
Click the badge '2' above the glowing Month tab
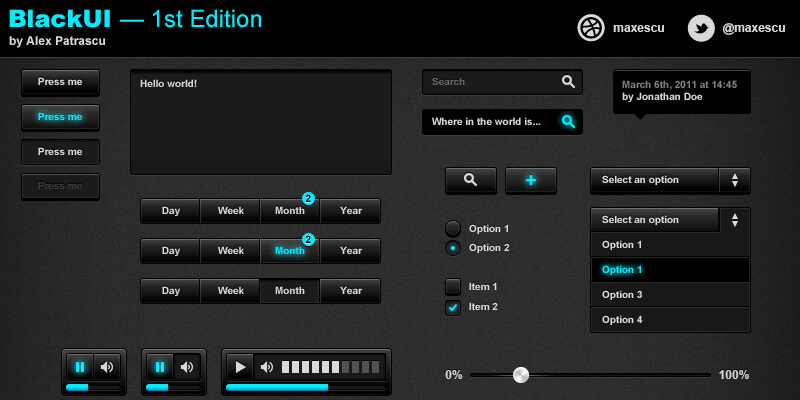308,239
